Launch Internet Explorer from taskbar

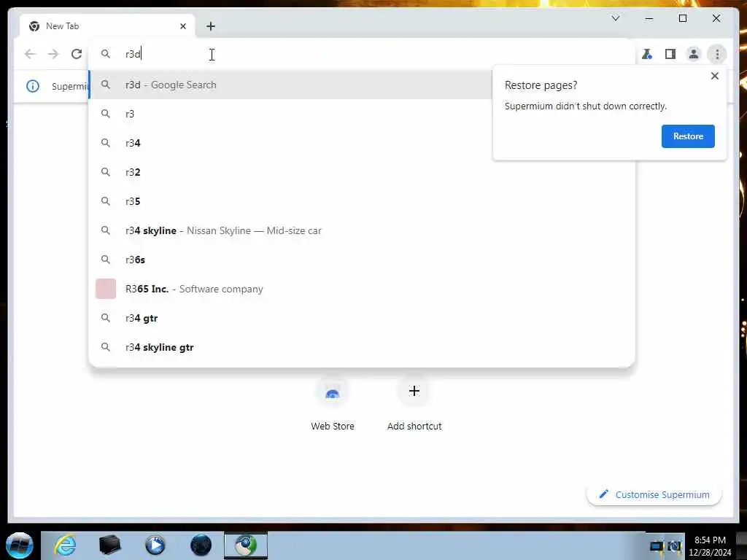65,545
